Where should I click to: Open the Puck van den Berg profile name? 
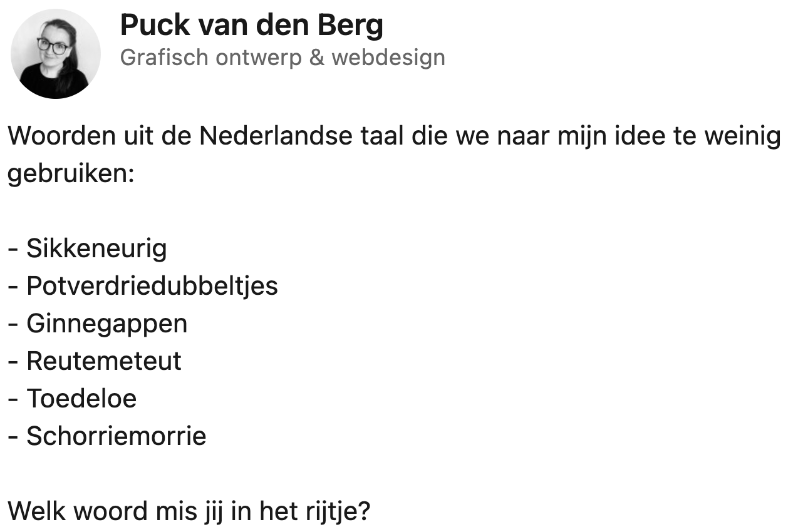tap(251, 26)
